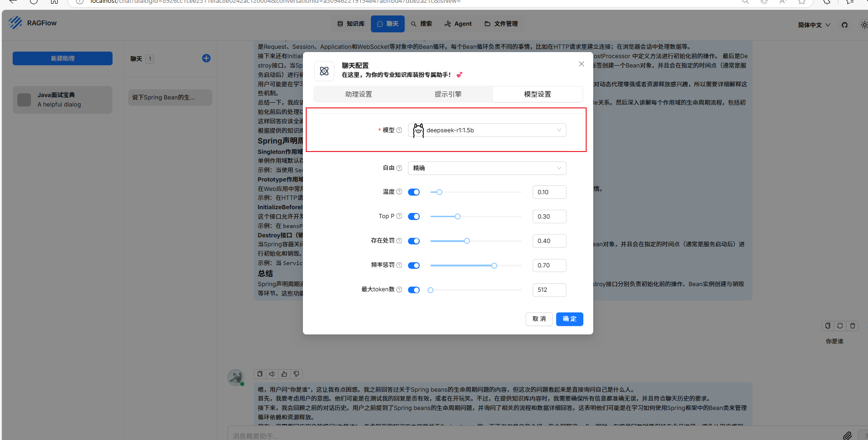Focus the 温度 value field showing 0.10

549,192
